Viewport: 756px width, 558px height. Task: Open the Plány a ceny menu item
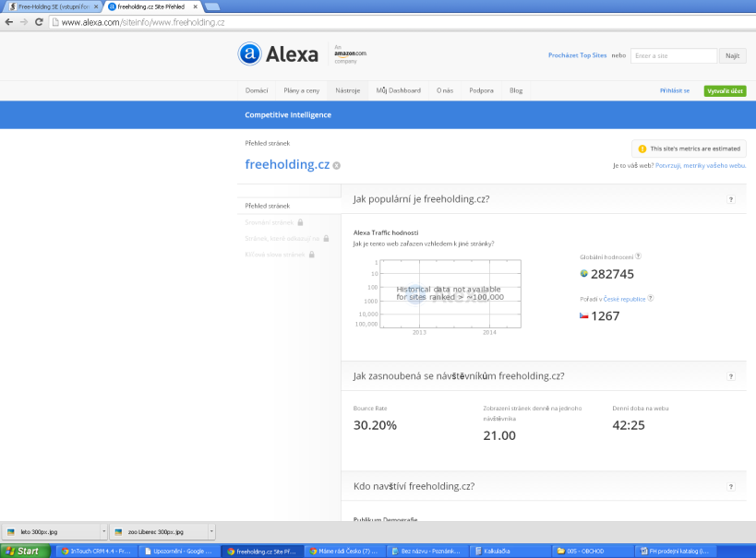(x=301, y=90)
